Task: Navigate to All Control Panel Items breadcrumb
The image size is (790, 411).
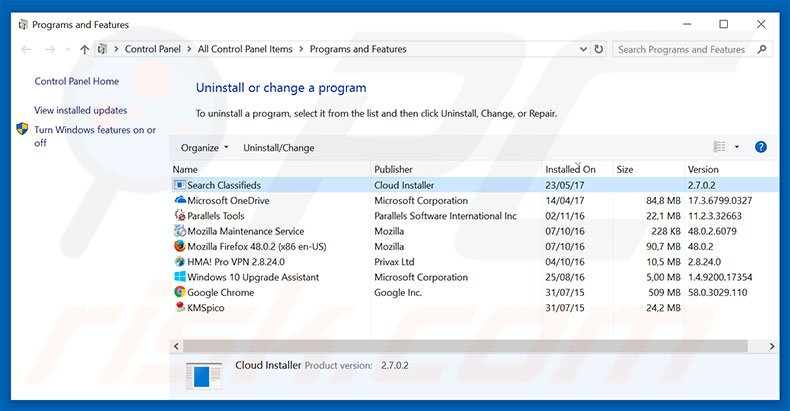Action: pos(245,49)
